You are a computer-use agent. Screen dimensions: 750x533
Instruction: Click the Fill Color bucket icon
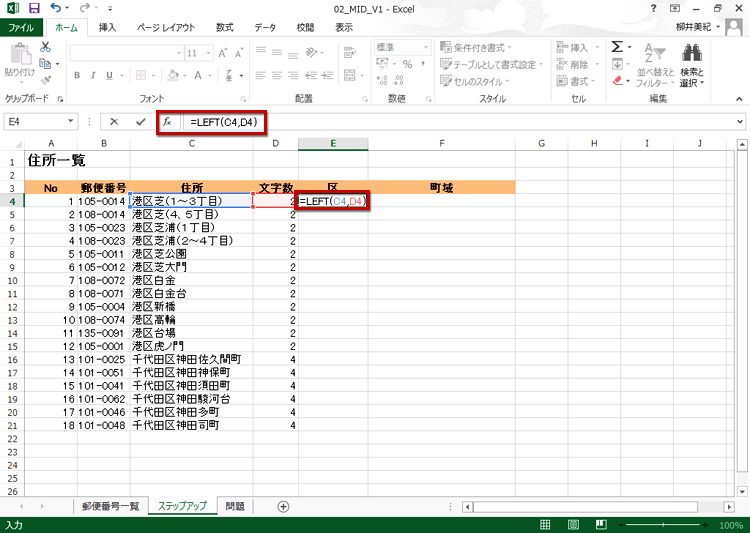(174, 75)
